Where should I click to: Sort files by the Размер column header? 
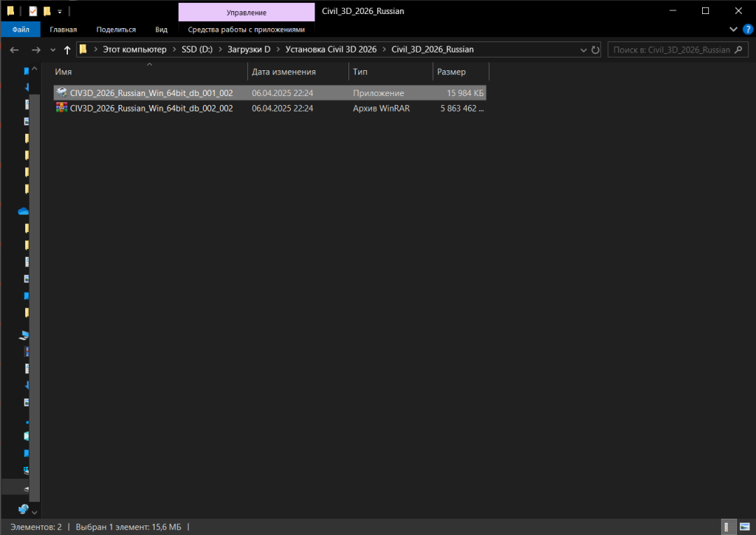451,72
